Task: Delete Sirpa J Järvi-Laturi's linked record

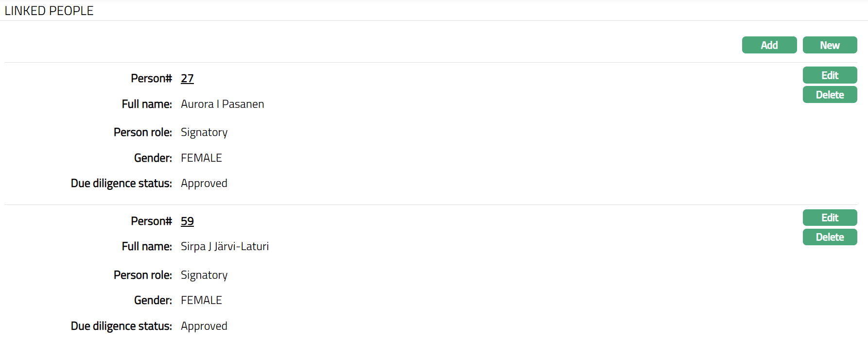Action: click(830, 237)
